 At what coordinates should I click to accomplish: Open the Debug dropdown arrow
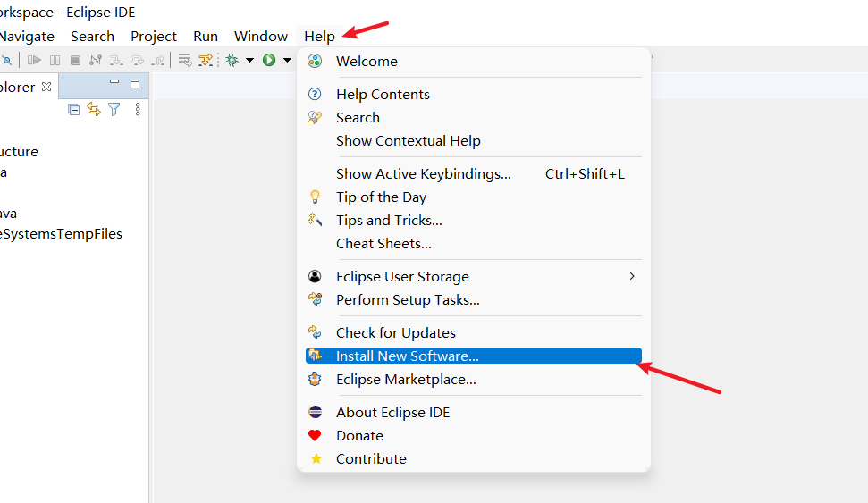pos(249,60)
